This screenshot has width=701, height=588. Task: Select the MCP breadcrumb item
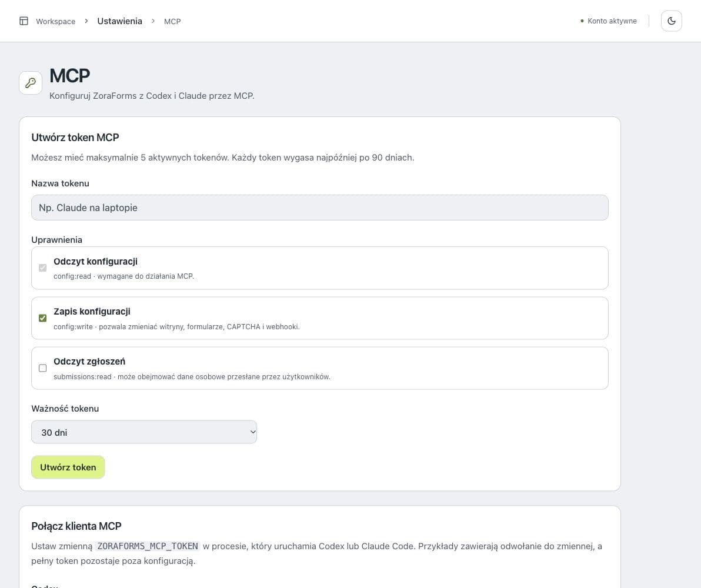(x=172, y=22)
